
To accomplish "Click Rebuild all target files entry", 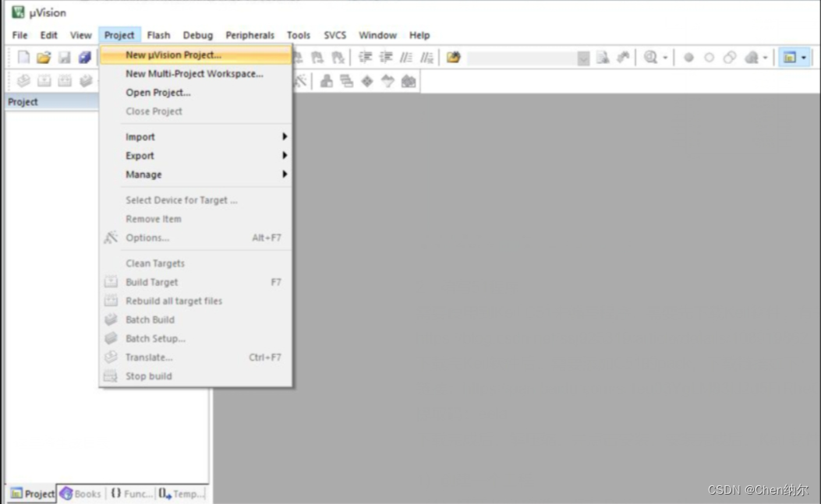I will (x=196, y=301).
